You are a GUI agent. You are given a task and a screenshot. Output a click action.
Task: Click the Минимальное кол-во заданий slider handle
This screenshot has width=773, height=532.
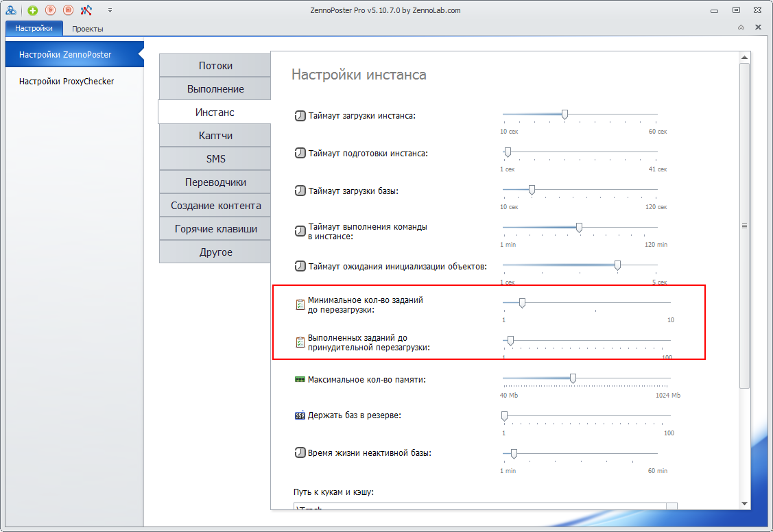(522, 303)
